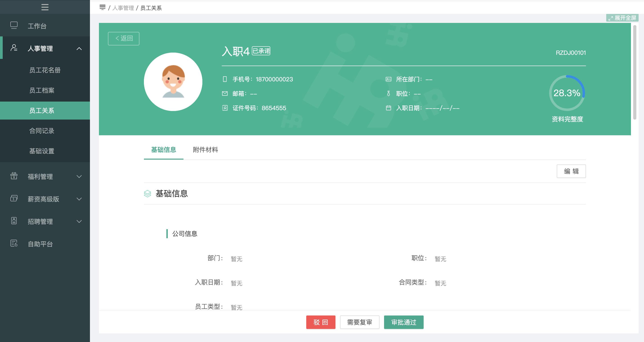This screenshot has height=342, width=644.
Task: Click the 部门 value 暂无
Action: (x=237, y=259)
